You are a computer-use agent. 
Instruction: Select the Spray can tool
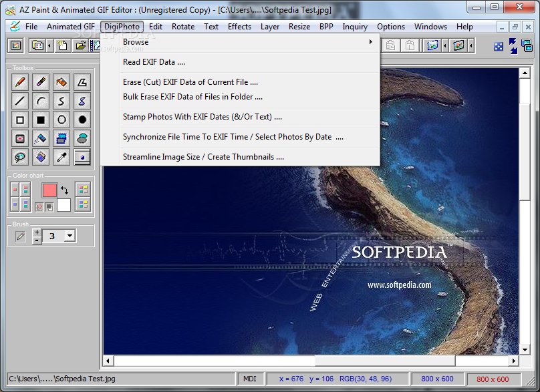41,138
